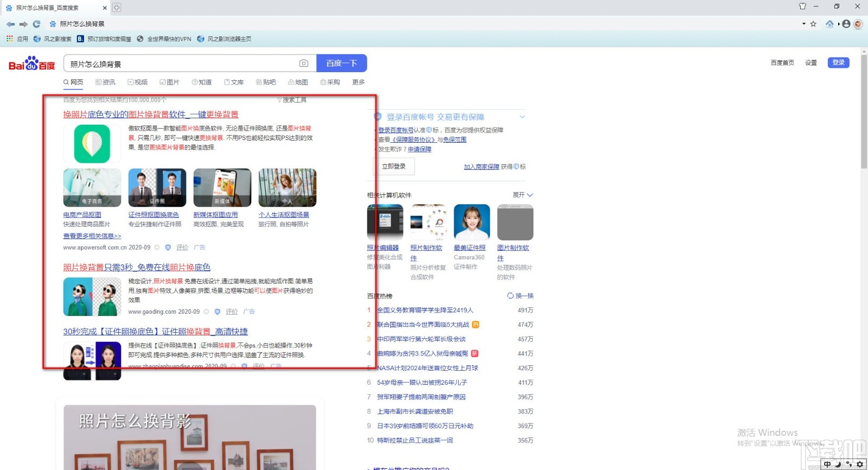Switch to the 文库 tab
868x470 pixels.
[x=234, y=82]
